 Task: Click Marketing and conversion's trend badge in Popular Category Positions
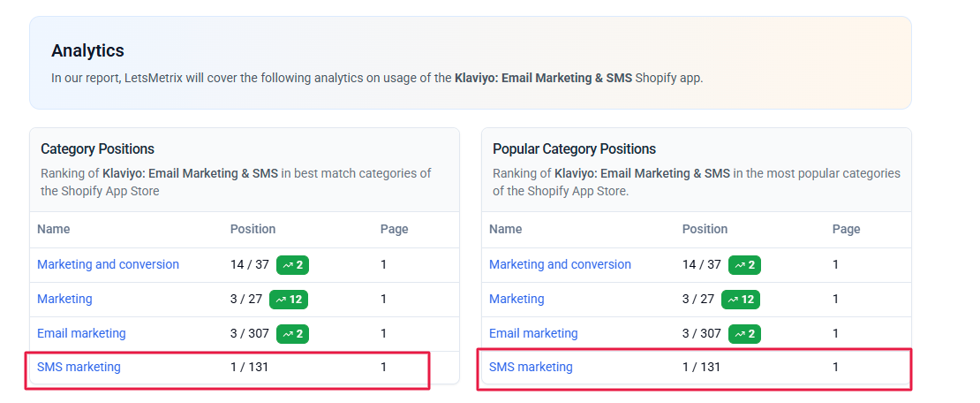(x=744, y=264)
